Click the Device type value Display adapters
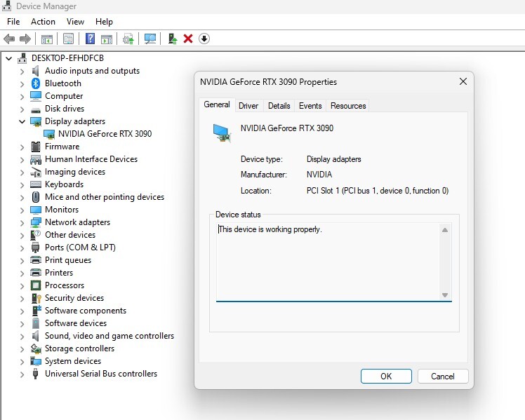Image resolution: width=525 pixels, height=420 pixels. tap(334, 159)
